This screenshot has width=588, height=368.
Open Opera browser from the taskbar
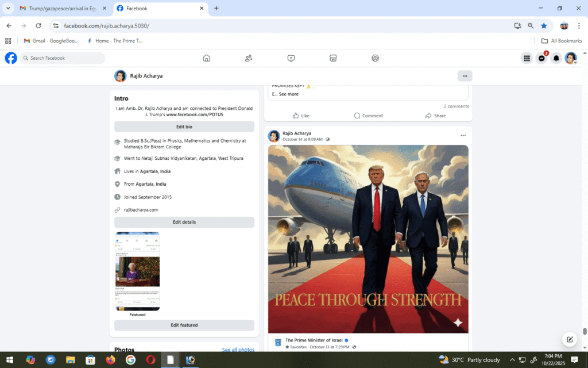[150, 360]
